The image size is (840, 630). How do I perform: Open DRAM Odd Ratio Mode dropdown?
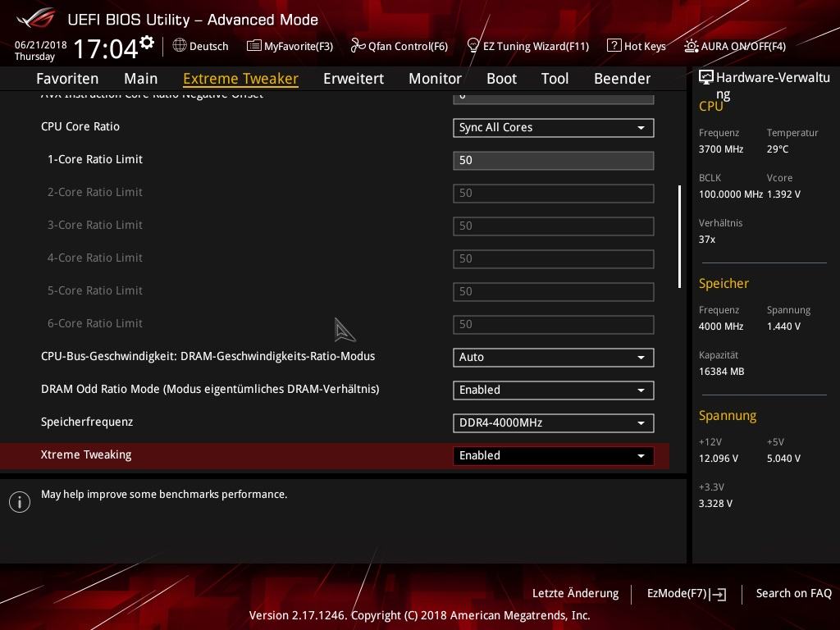(554, 390)
